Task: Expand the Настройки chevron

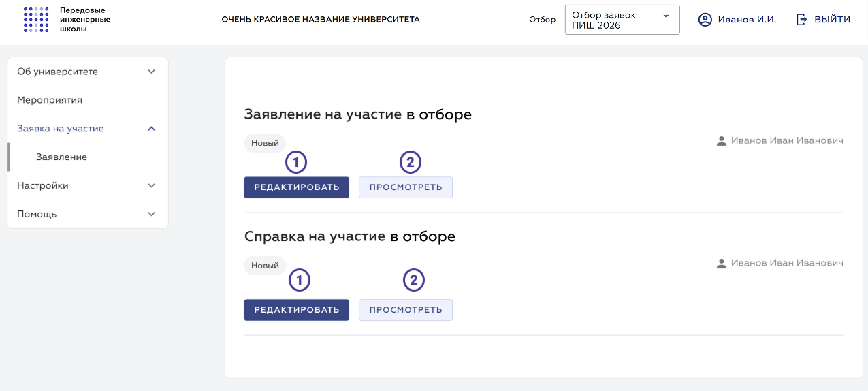Action: coord(152,185)
